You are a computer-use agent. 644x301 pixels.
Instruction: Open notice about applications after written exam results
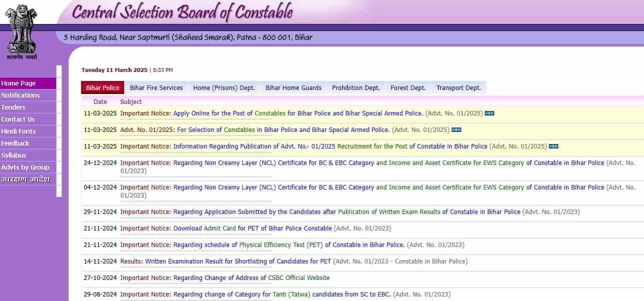(x=347, y=212)
